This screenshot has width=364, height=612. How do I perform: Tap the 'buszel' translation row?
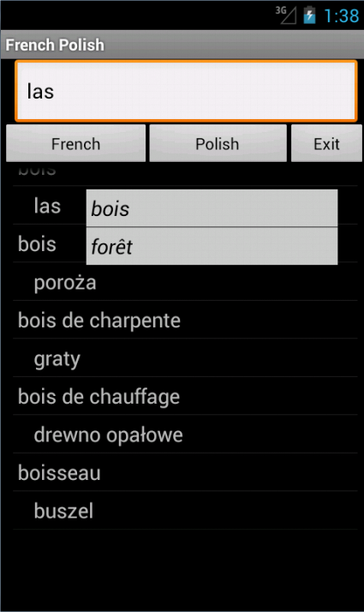coord(185,511)
